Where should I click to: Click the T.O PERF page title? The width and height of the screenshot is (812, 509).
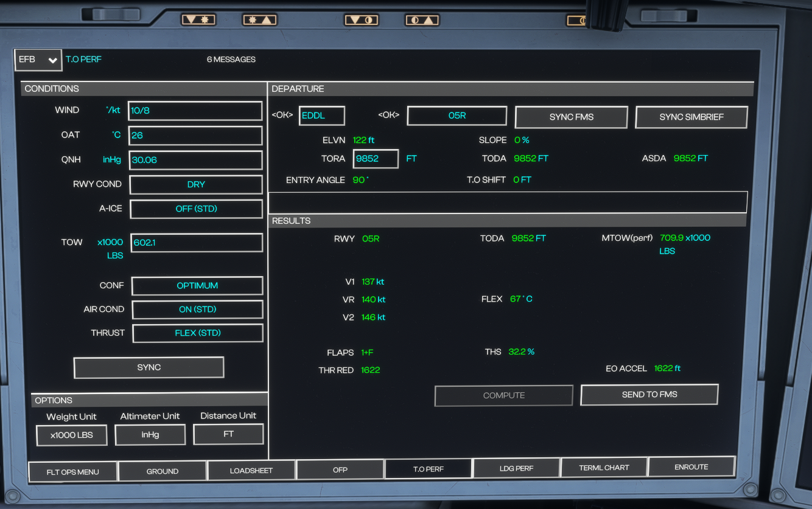click(x=83, y=60)
